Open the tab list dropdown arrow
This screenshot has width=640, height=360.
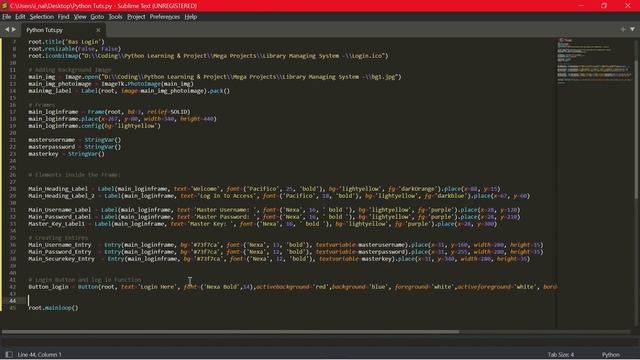(x=632, y=29)
